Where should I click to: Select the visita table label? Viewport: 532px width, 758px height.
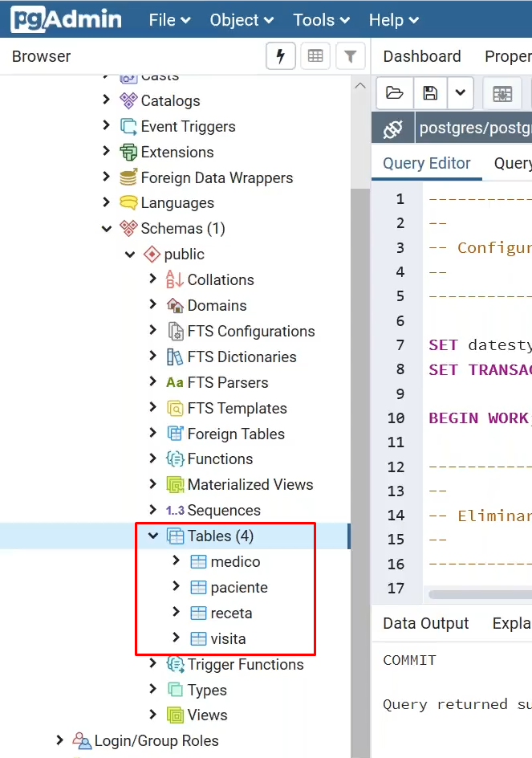(228, 638)
